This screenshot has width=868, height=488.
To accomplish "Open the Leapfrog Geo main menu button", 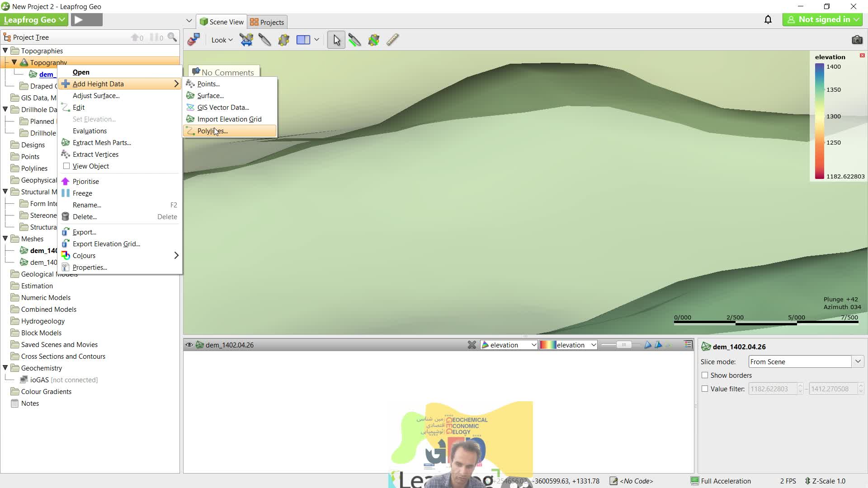I will tap(34, 19).
